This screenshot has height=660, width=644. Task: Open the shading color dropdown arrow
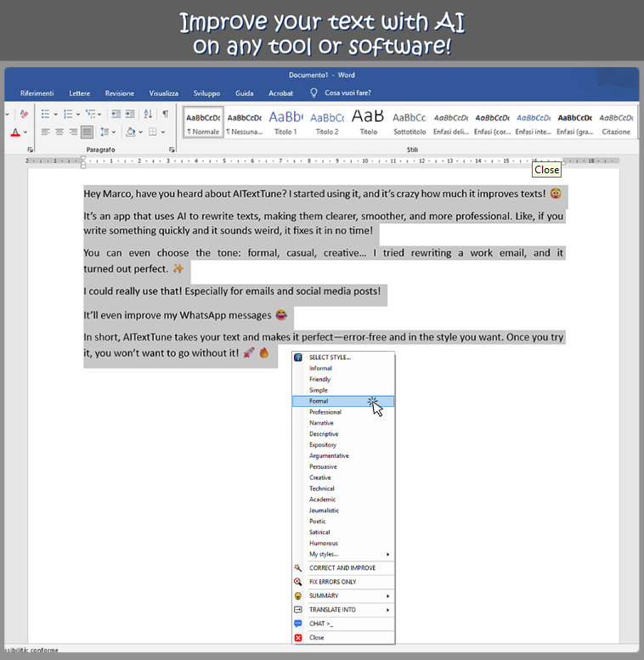click(x=140, y=133)
